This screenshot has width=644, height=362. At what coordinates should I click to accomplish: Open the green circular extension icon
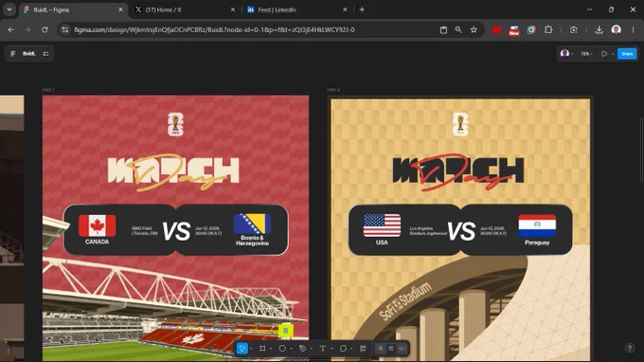[x=531, y=29]
